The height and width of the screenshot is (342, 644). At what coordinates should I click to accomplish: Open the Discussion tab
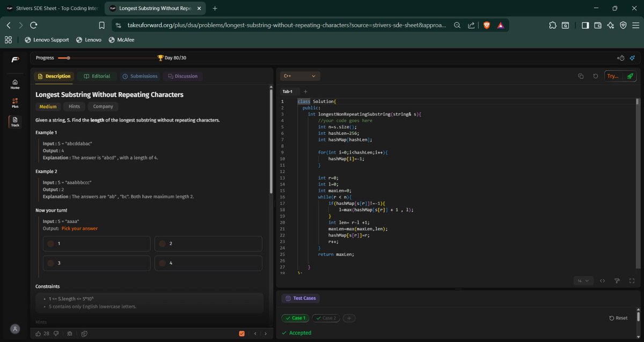tap(182, 76)
